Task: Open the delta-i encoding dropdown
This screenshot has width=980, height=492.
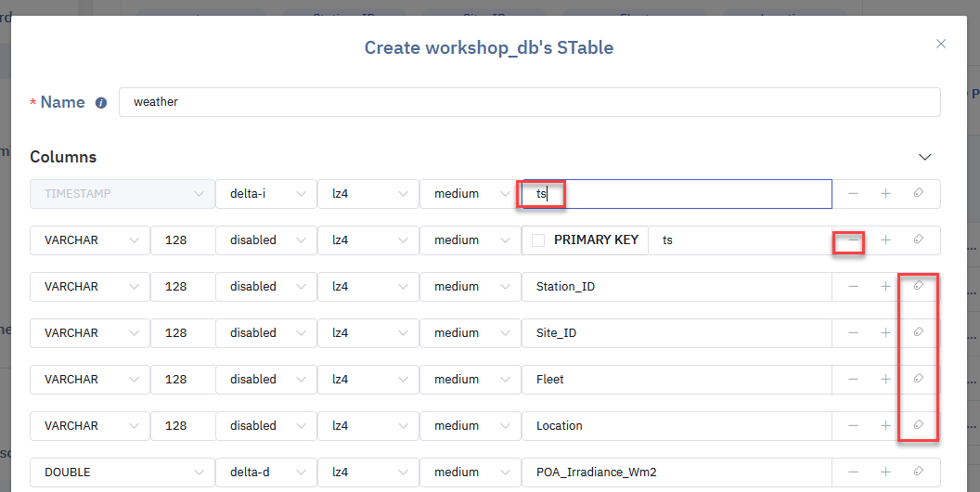Action: point(265,194)
